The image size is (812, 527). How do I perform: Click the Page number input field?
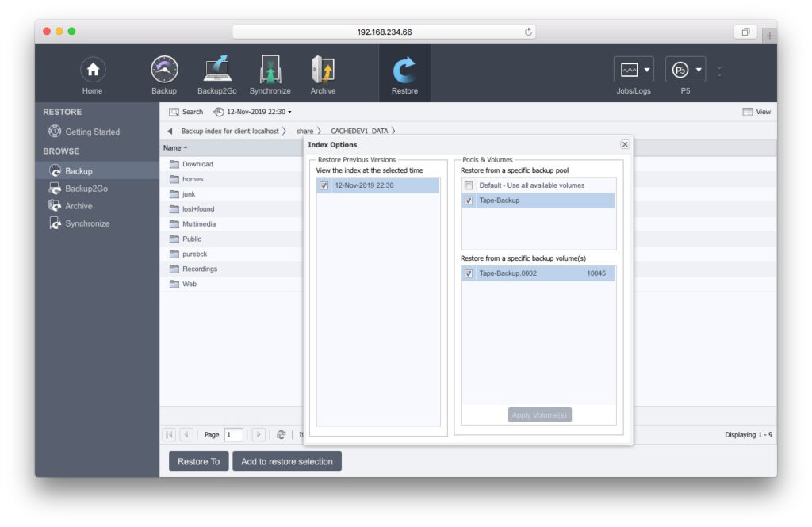(x=233, y=435)
